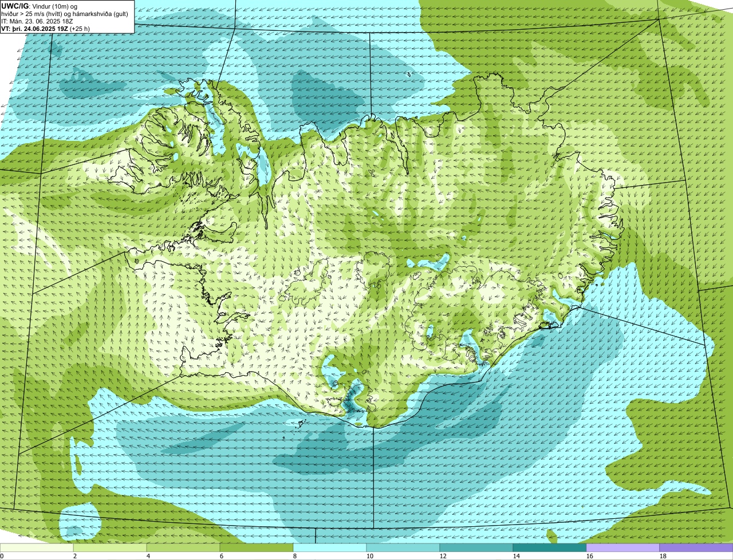Click the text 'hviður > 25 m/s (hvítt) og hámarkshviða (gult)'
The image size is (733, 560).
coord(65,13)
